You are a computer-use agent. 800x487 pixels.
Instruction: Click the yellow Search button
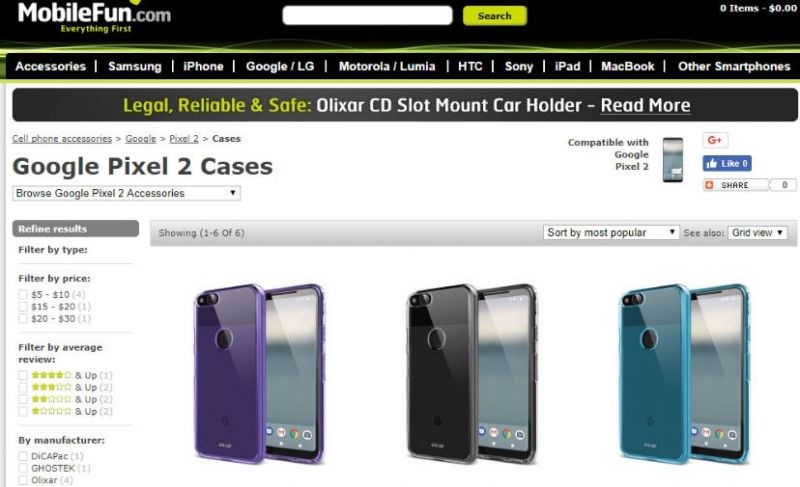[x=494, y=16]
